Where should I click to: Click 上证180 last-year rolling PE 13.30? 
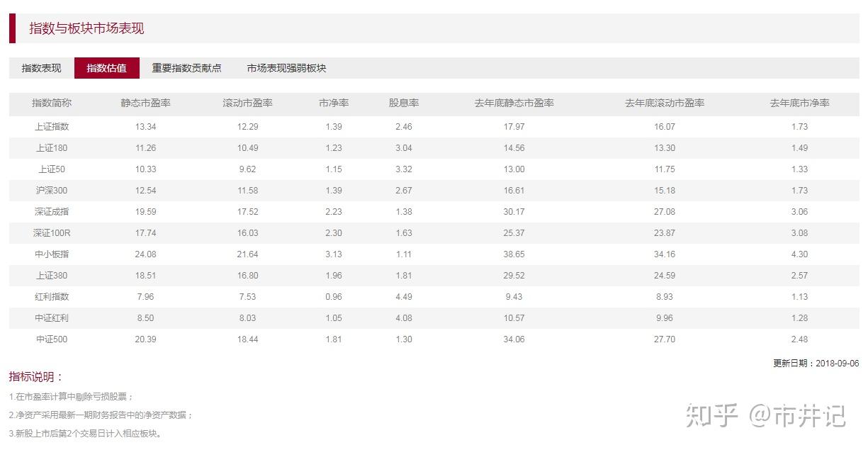tap(665, 148)
